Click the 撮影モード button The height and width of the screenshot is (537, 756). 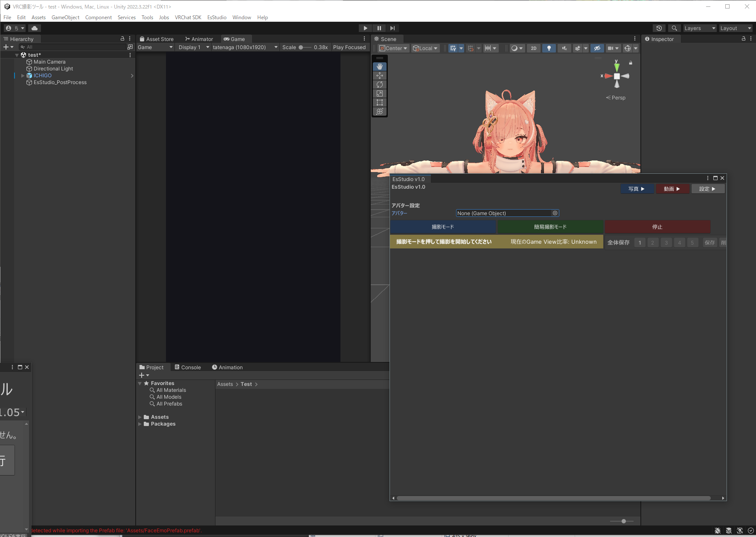pos(443,227)
